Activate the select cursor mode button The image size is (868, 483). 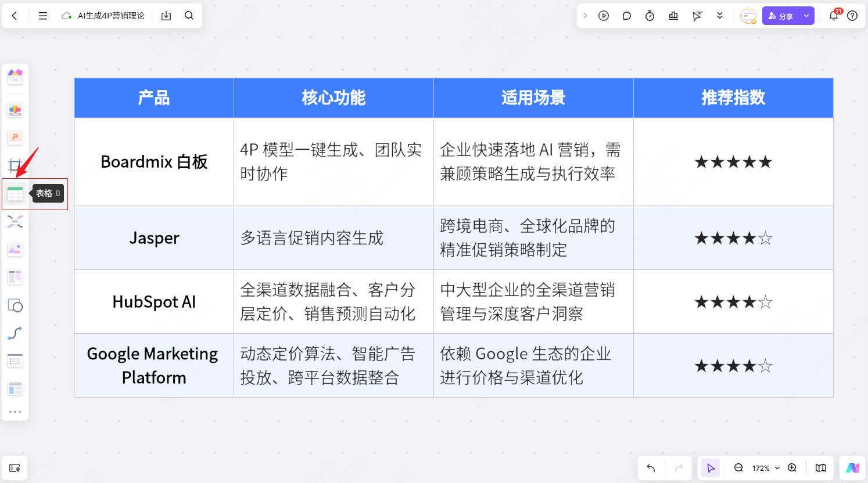click(x=711, y=468)
